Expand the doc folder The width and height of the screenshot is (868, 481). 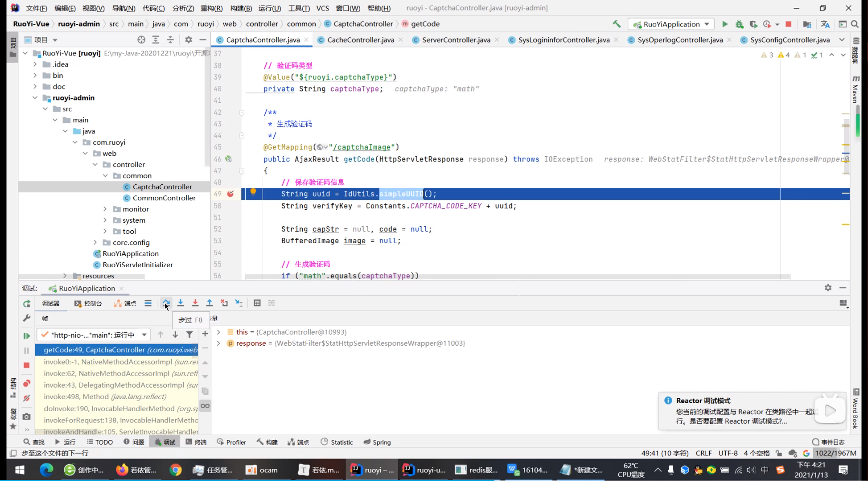point(35,86)
